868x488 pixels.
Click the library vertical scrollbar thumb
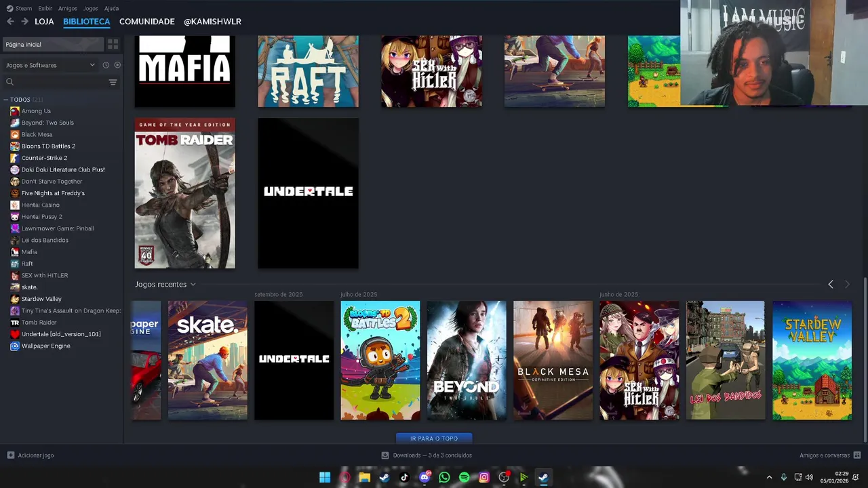pos(865,359)
